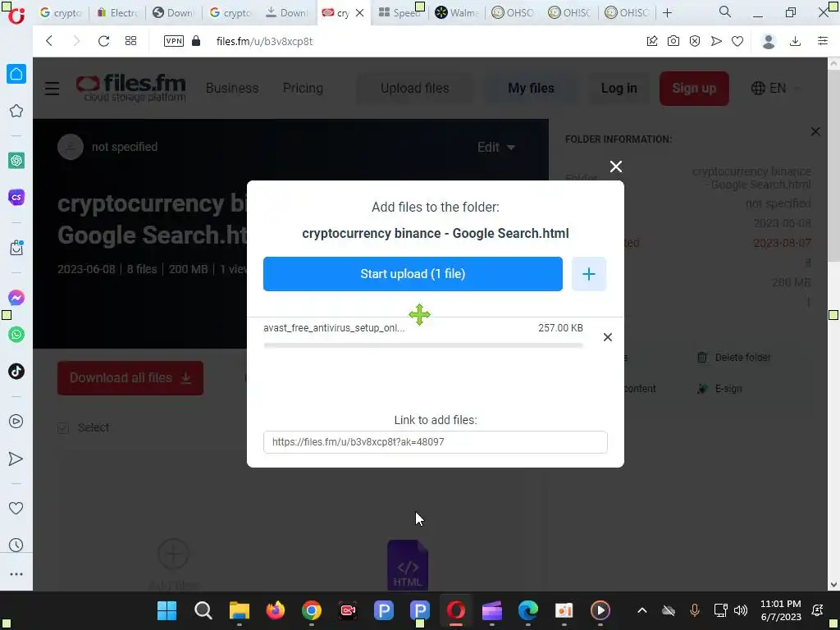Open the shopping bag sidebar icon
The width and height of the screenshot is (840, 630).
(16, 248)
